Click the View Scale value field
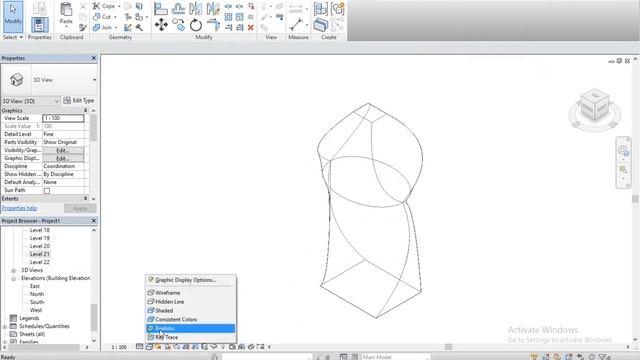This screenshot has height=360, width=640. (63, 118)
